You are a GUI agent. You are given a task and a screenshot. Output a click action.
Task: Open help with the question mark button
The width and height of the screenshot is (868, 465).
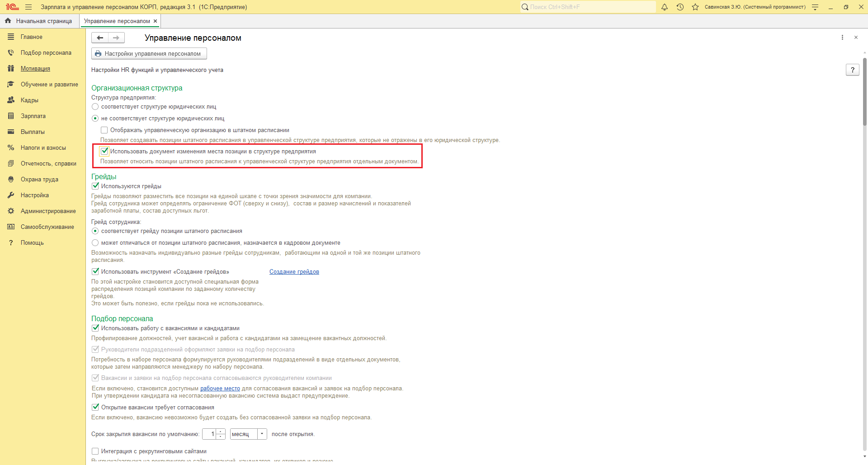tap(853, 70)
